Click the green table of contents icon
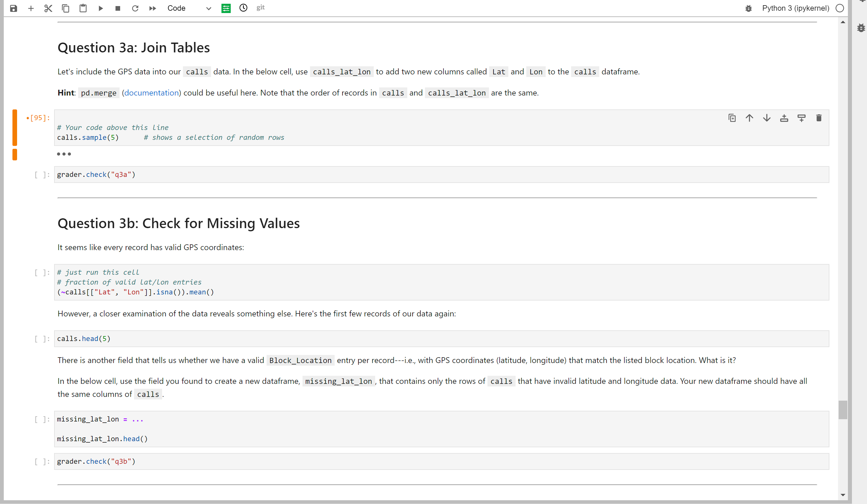This screenshot has height=504, width=867. click(x=226, y=8)
